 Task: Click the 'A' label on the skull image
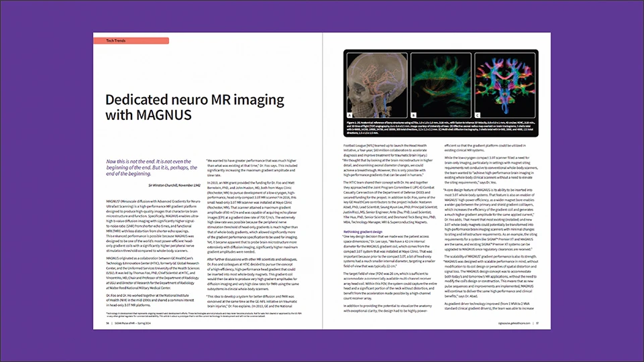coord(349,115)
